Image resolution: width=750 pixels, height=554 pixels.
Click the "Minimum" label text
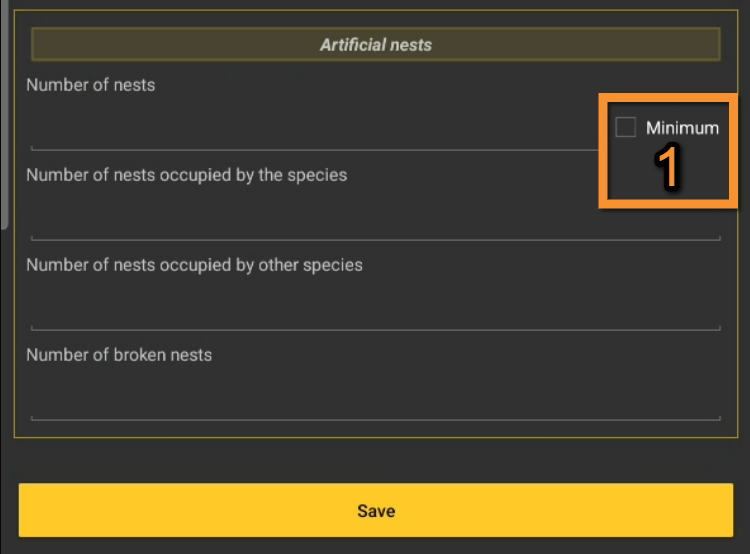click(x=682, y=128)
